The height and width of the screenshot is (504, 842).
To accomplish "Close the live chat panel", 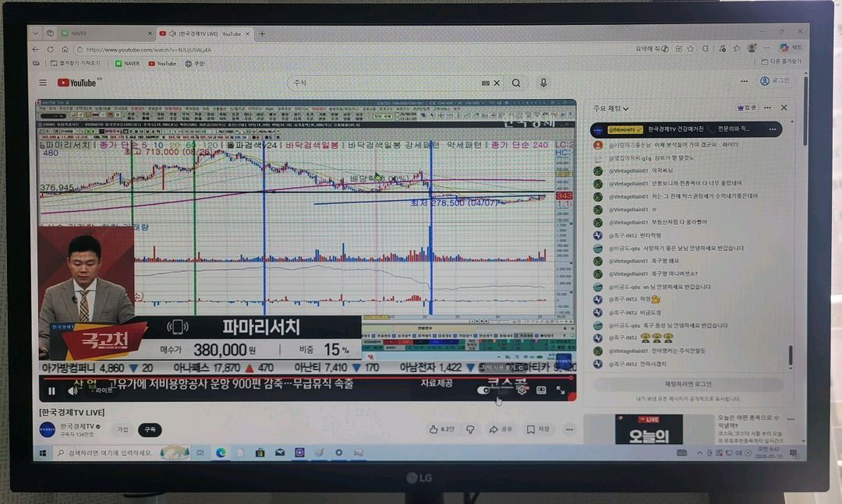I will [784, 107].
